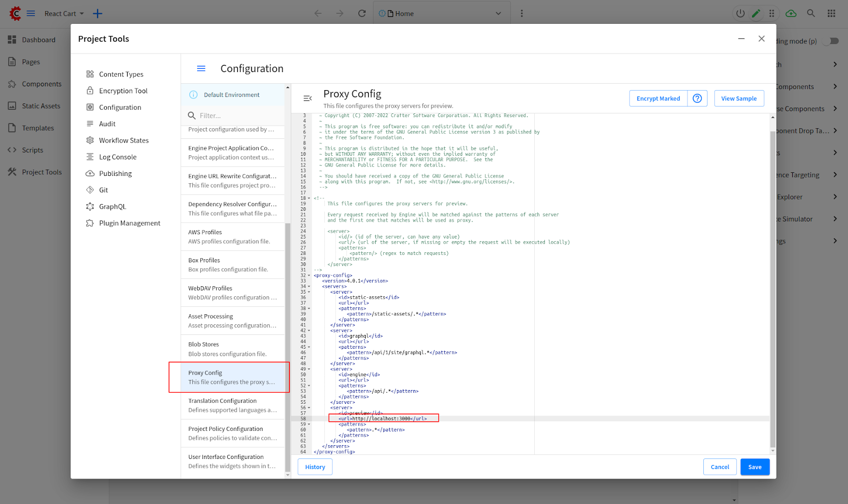Viewport: 848px width, 504px height.
Task: Open Plugin Management puzzle icon
Action: (90, 223)
